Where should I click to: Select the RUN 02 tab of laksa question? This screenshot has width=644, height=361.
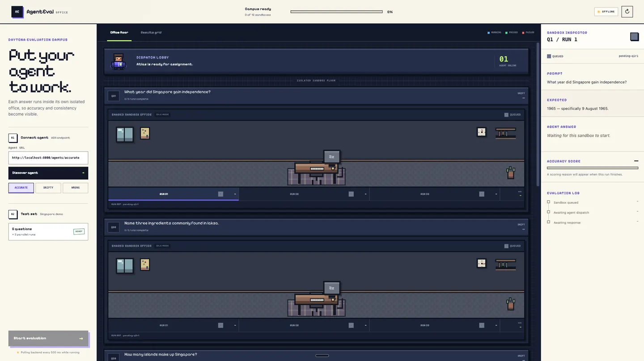pos(304,325)
